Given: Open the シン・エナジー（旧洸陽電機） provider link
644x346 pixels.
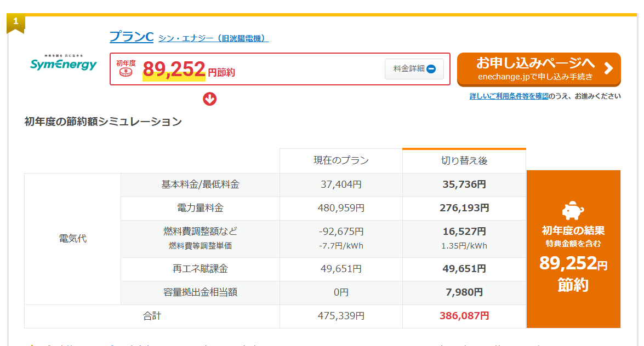Looking at the screenshot, I should coord(213,38).
